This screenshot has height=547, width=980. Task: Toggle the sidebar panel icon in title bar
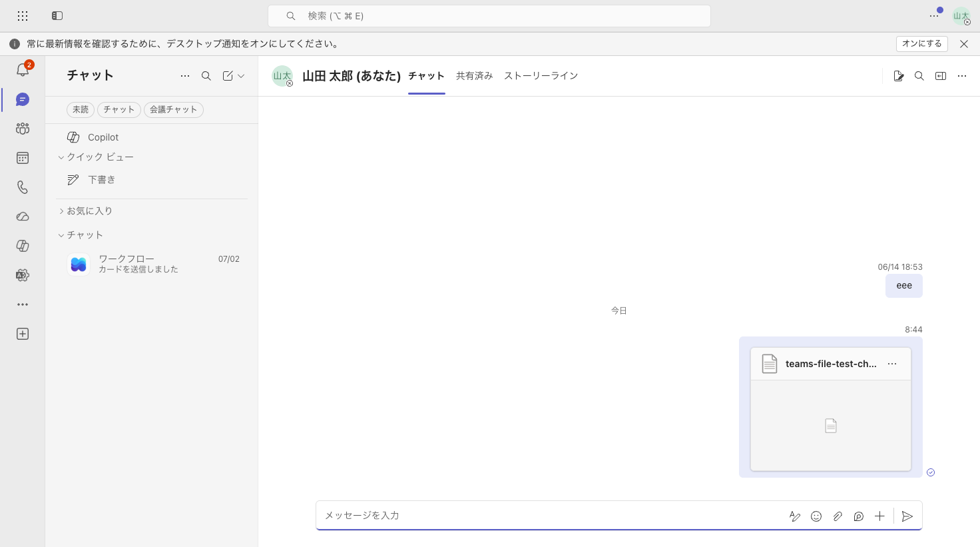point(57,15)
